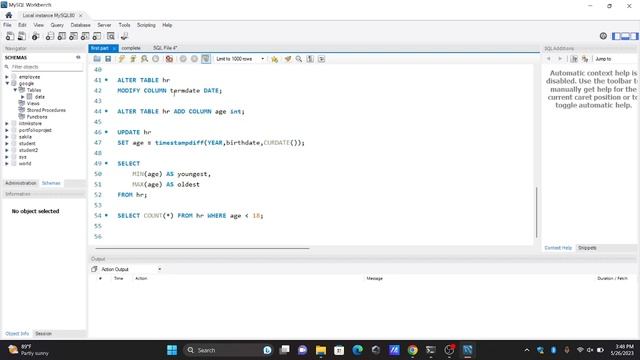Toggle the bottom output panel visibility

[x=625, y=36]
